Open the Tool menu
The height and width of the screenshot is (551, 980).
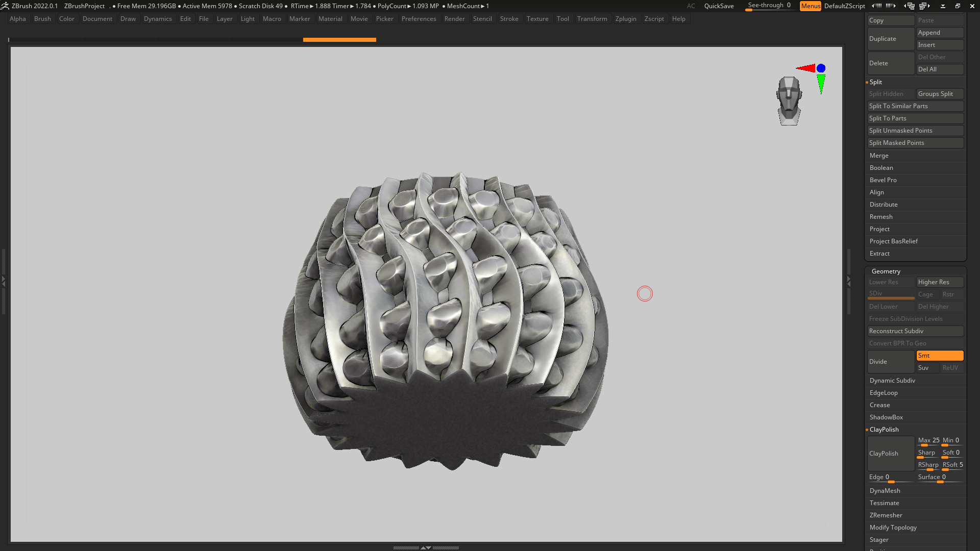click(562, 19)
